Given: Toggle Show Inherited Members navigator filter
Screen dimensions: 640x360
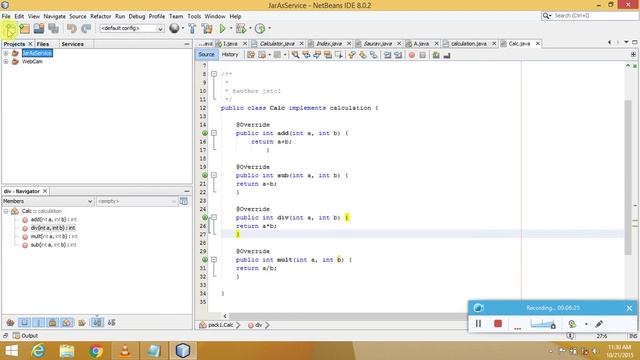Looking at the screenshot, I should [10, 322].
